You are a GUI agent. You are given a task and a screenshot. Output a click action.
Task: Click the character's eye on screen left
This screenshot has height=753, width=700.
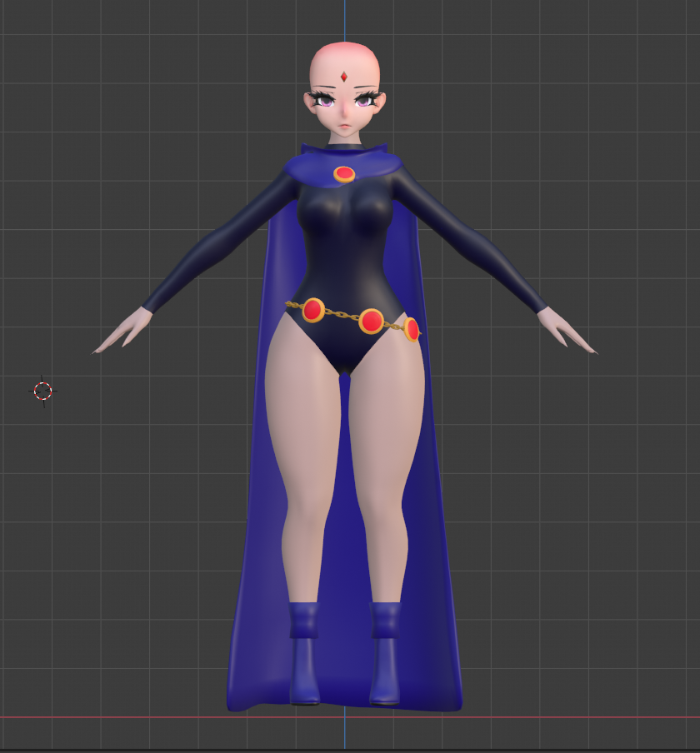325,102
